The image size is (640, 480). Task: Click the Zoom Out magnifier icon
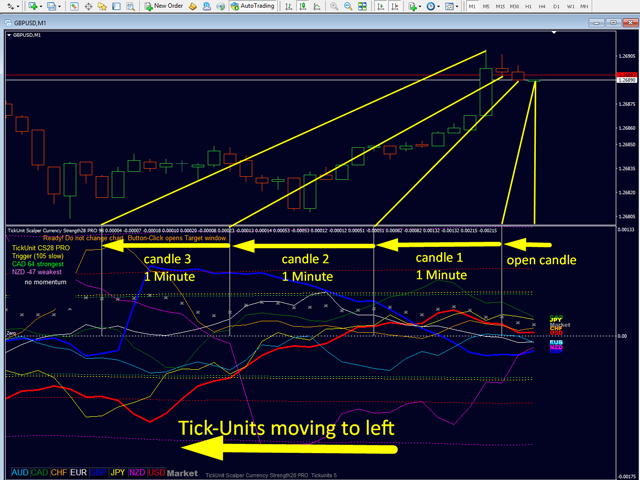(x=348, y=6)
